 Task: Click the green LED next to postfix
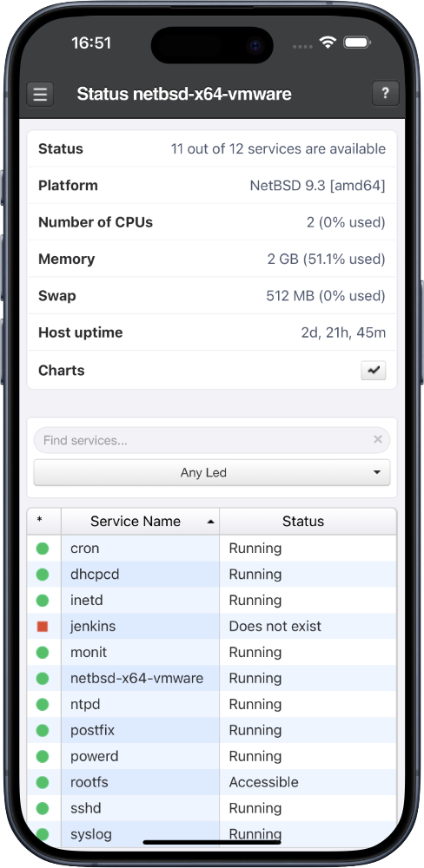point(43,731)
